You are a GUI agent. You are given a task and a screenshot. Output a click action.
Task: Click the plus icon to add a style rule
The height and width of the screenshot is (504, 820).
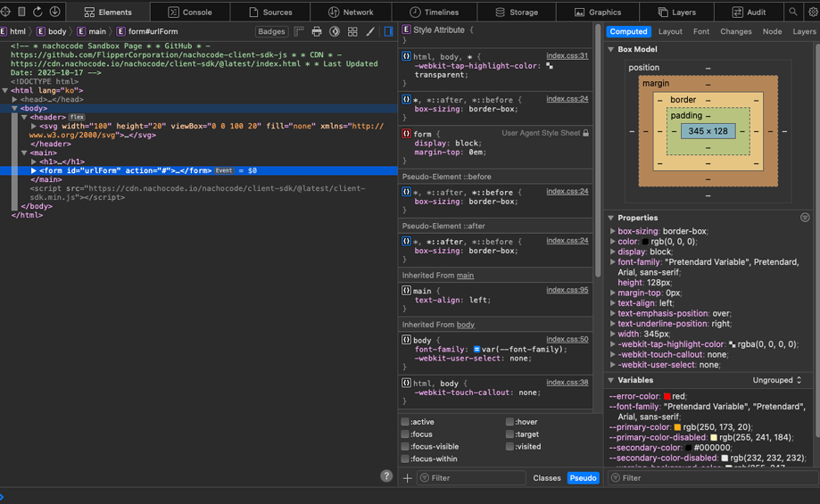[407, 478]
